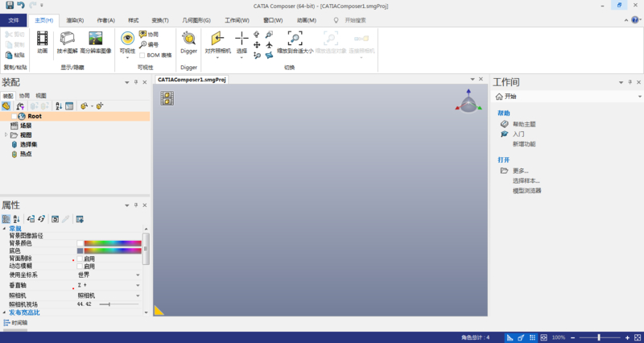The width and height of the screenshot is (644, 343).
Task: Click the 缩放到合适大小 zoom to fit icon
Action: 295,38
